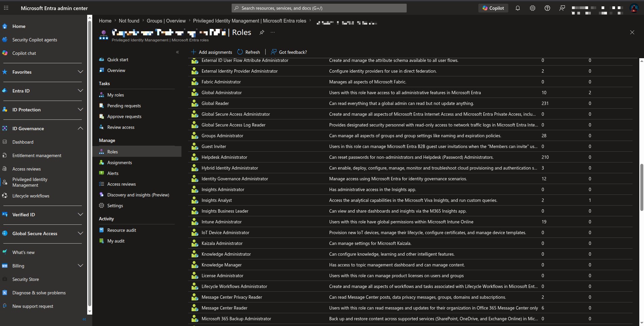Expand the Global Secure Access section
This screenshot has height=326, width=644.
tap(80, 233)
